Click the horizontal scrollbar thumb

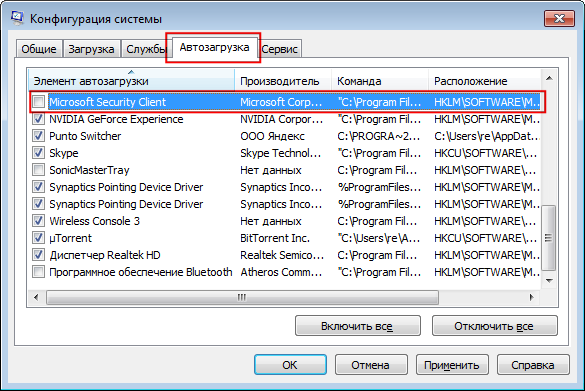(242, 297)
